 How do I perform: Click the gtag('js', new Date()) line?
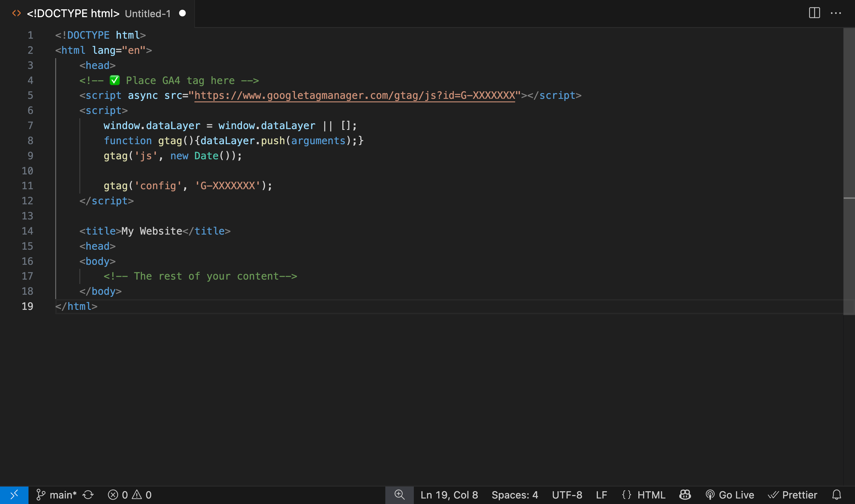(173, 156)
